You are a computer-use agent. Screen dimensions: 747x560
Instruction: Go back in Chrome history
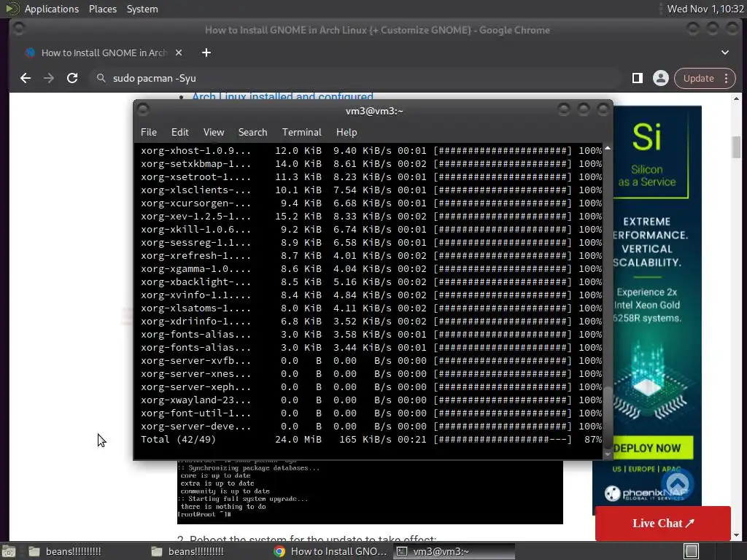coord(26,78)
